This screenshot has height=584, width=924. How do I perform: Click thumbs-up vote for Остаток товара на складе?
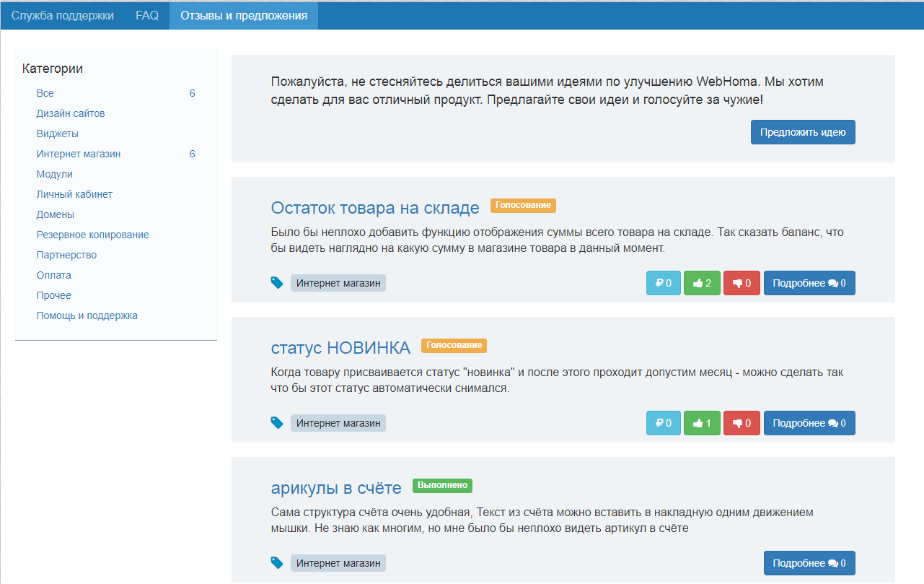[x=702, y=283]
